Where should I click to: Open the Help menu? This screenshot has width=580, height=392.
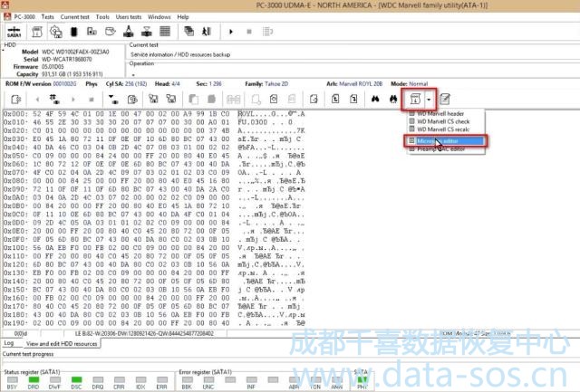(183, 17)
